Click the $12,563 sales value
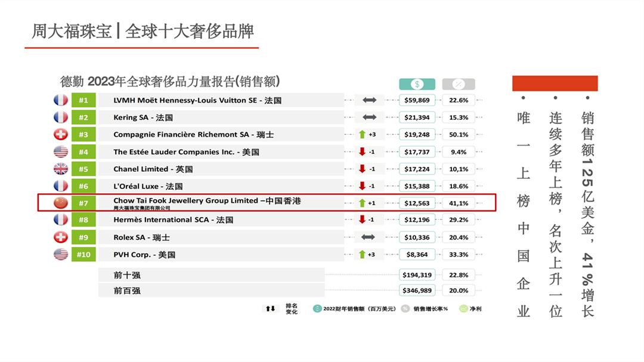 (x=417, y=203)
